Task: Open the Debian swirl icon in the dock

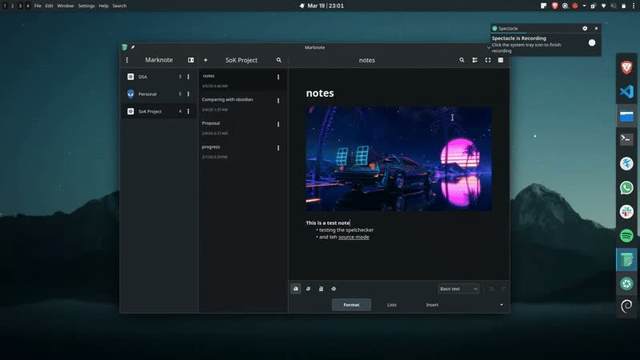Action: click(x=627, y=306)
